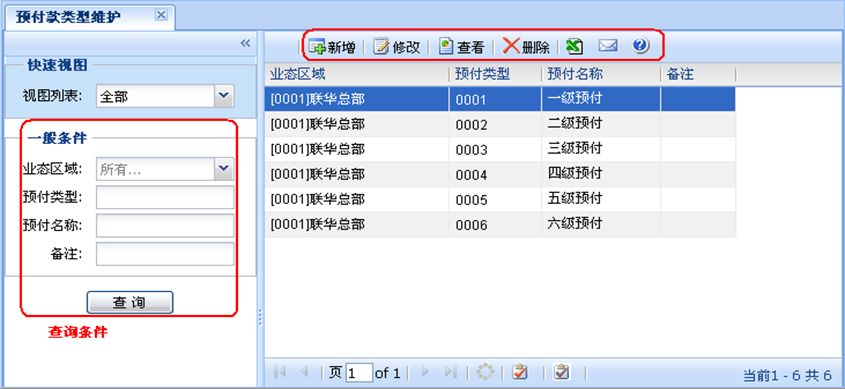This screenshot has height=389, width=845.
Task: Focus the 备注 input field
Action: (165, 254)
